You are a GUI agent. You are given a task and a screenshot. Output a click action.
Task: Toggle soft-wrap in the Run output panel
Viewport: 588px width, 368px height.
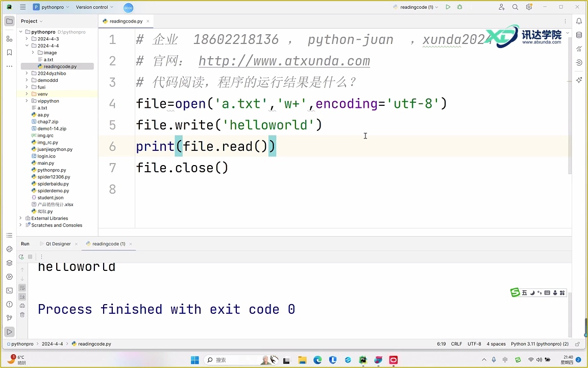pyautogui.click(x=22, y=288)
